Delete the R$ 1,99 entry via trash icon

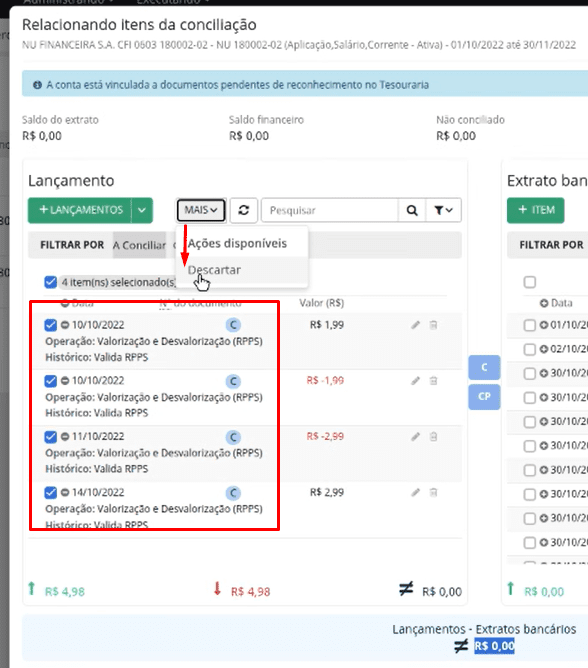pos(433,325)
